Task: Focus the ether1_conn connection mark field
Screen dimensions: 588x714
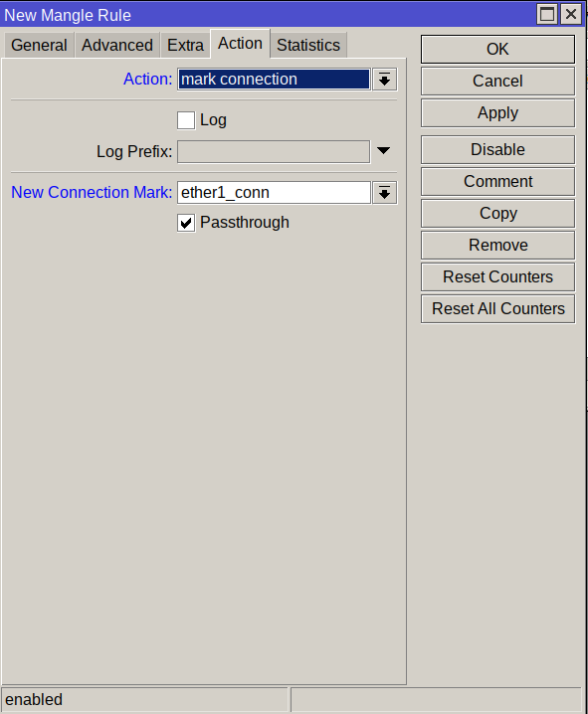Action: click(x=274, y=193)
